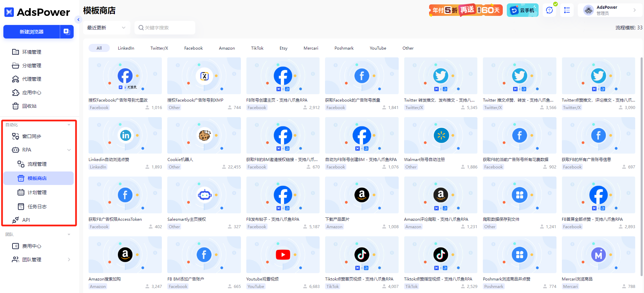Expand the 团队管理 submenu
The height and width of the screenshot is (293, 644).
click(69, 260)
